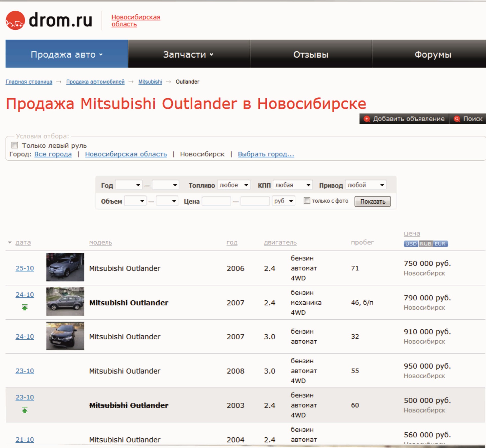Switch prices to RUB
This screenshot has height=448, width=486.
click(x=426, y=244)
